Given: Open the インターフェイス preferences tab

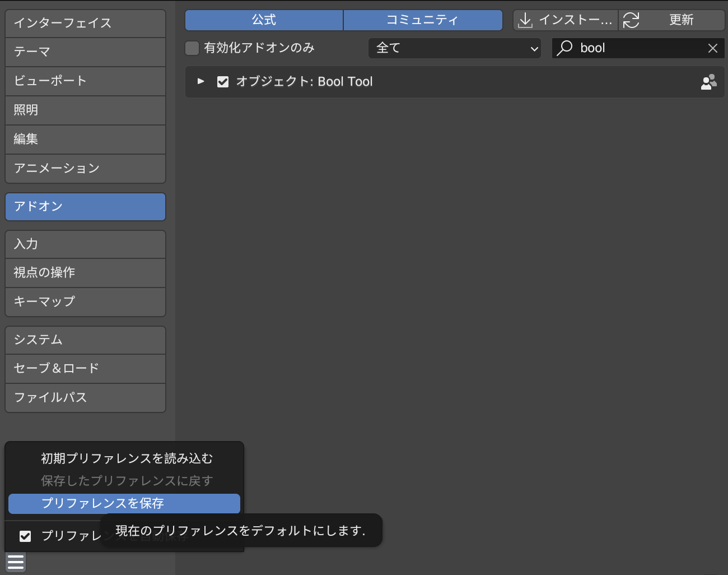Looking at the screenshot, I should (x=85, y=24).
